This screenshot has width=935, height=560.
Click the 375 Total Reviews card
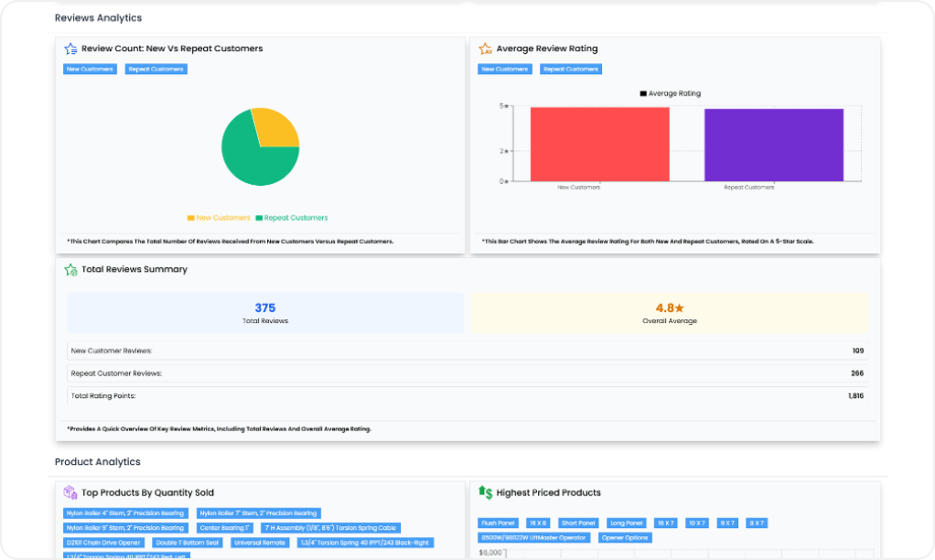tap(265, 313)
